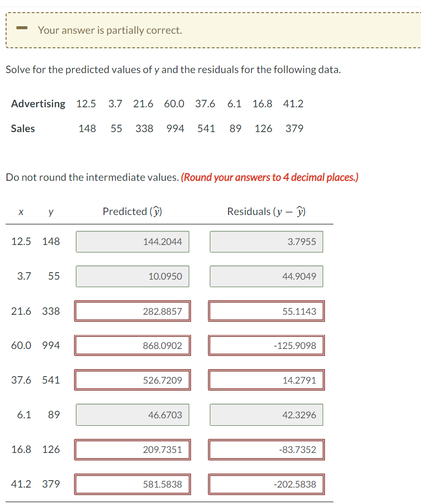This screenshot has width=421, height=504.
Task: Click the Advertising row header label
Action: [38, 104]
